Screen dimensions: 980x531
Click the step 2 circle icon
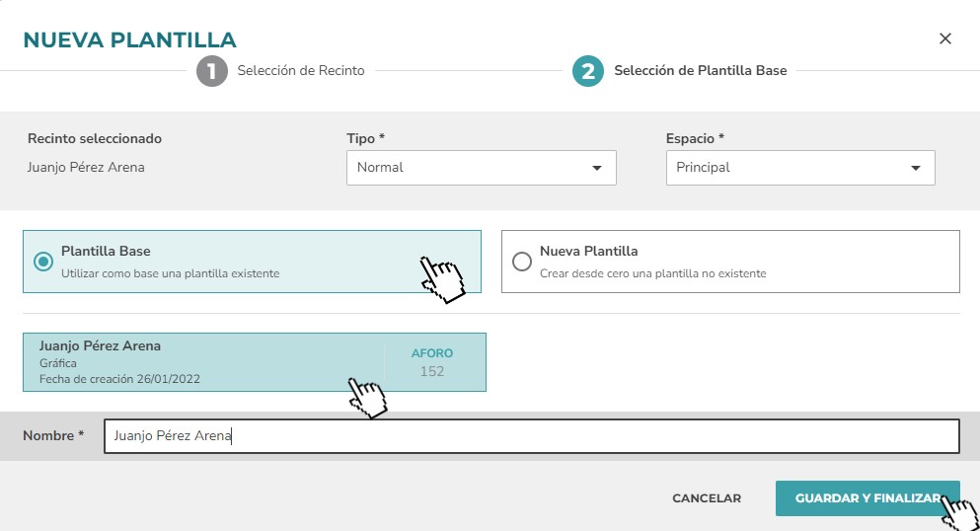point(588,71)
